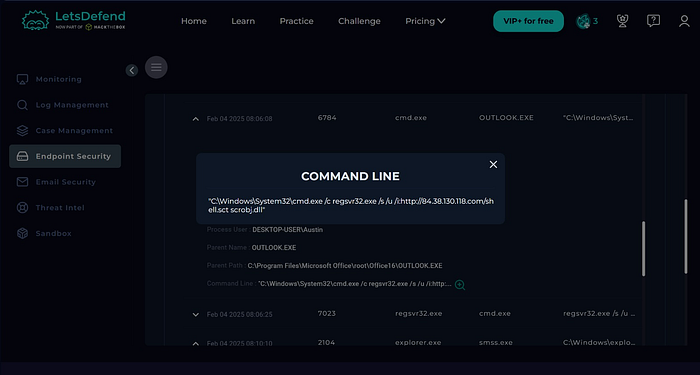Select the regsvr32 command text in popup
The width and height of the screenshot is (700, 375).
pos(351,205)
